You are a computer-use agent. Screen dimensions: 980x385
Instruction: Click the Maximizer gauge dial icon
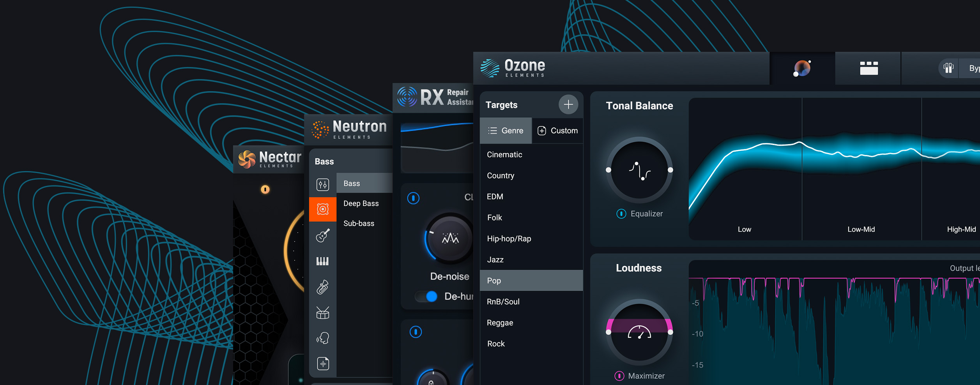coord(639,332)
